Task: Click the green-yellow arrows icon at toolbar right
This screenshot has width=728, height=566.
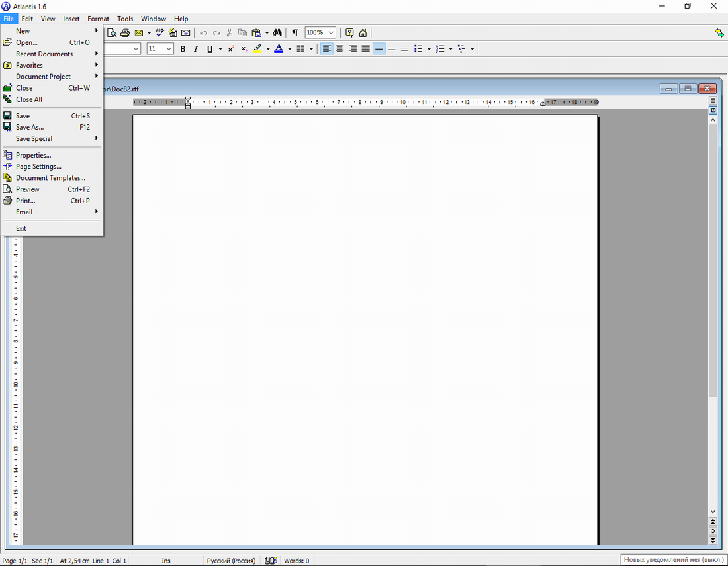Action: (x=719, y=33)
